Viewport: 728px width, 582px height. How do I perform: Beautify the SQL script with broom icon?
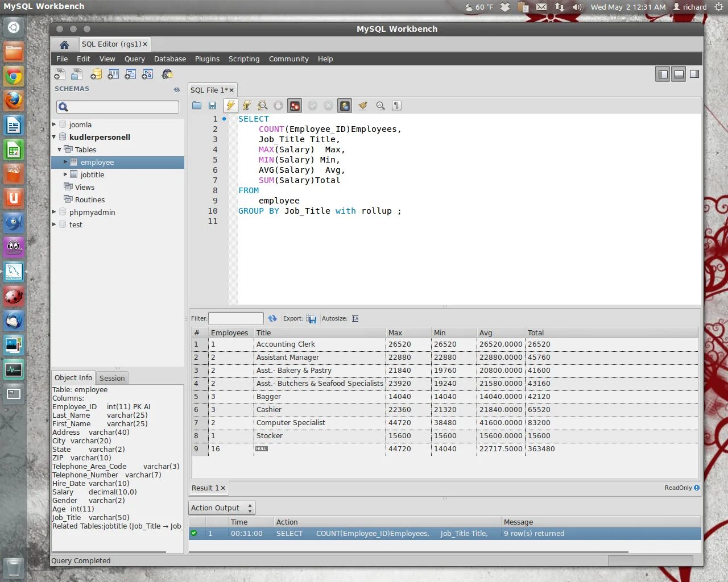(362, 105)
